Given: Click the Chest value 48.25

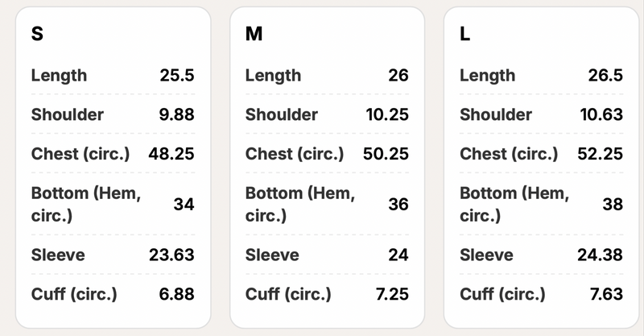Looking at the screenshot, I should point(171,153).
